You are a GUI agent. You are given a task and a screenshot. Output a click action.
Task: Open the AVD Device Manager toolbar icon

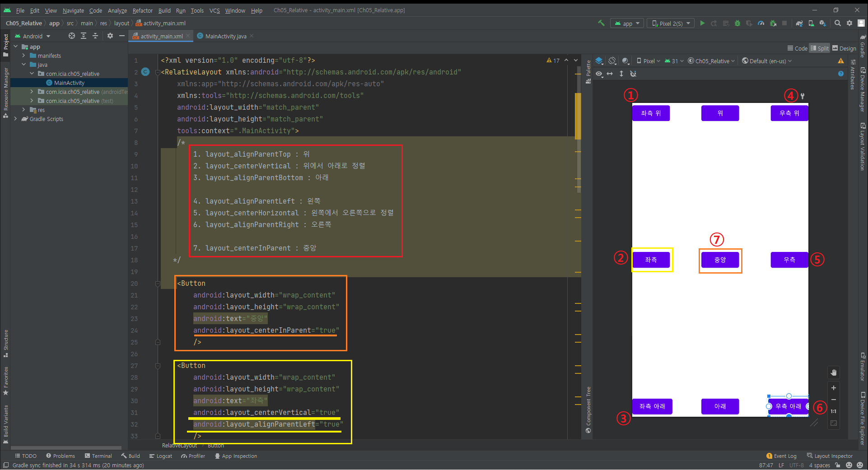[x=811, y=23]
